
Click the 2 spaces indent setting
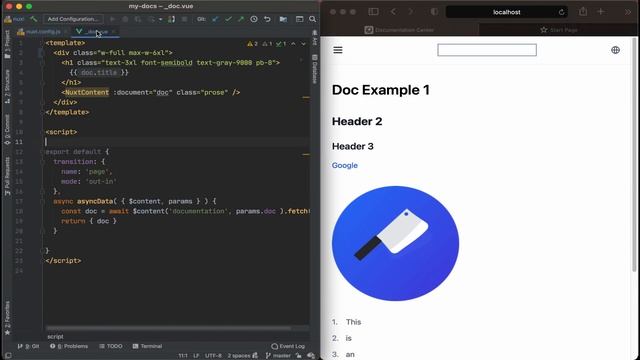239,356
